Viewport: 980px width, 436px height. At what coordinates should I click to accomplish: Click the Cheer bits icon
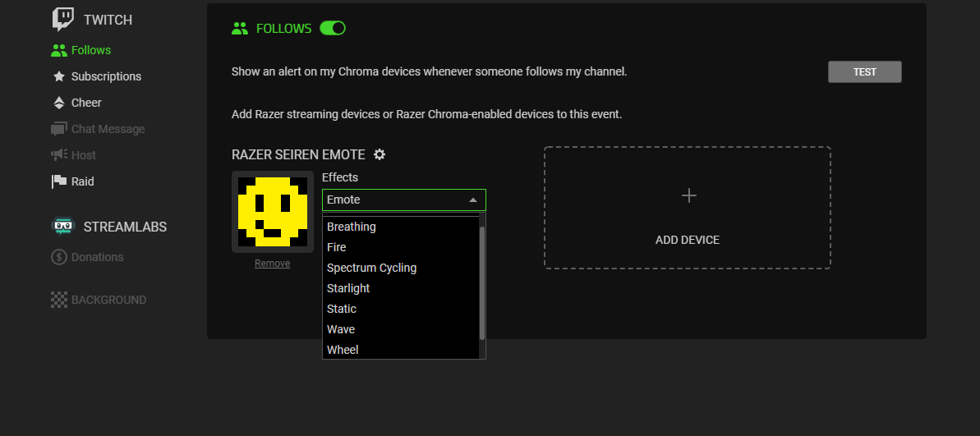click(x=59, y=103)
